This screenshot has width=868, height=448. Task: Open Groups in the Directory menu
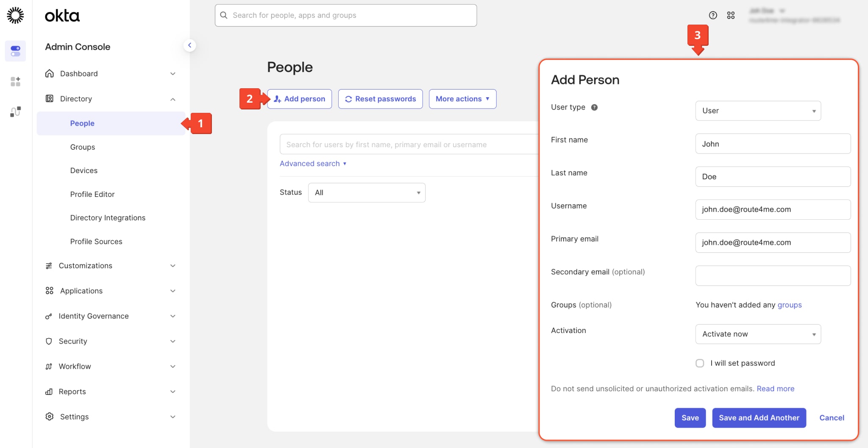83,147
